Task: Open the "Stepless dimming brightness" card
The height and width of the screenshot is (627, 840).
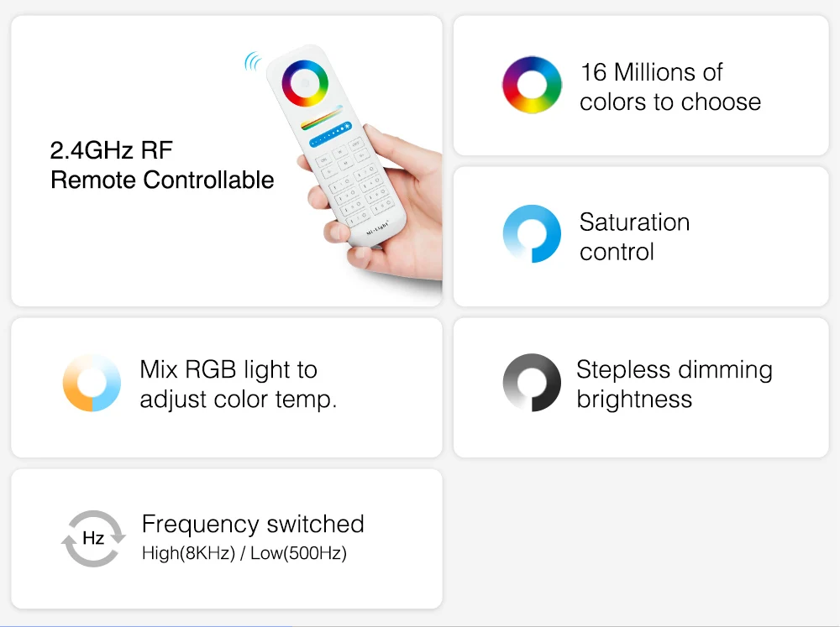Action: (x=641, y=387)
